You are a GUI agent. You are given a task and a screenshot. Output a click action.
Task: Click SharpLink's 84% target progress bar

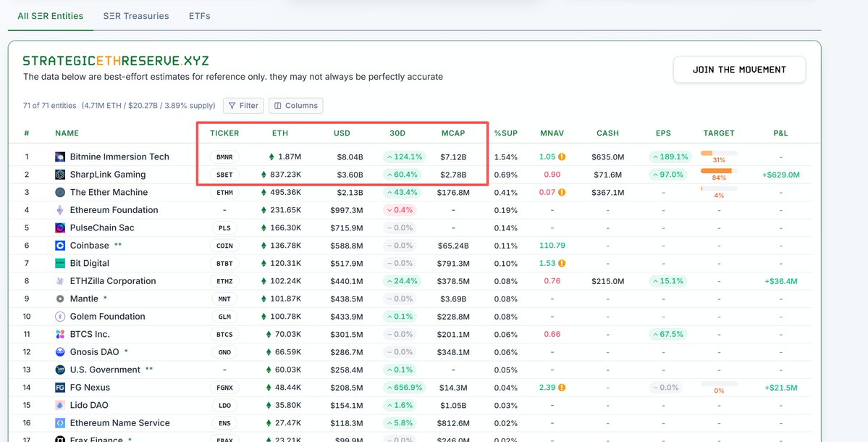point(719,170)
